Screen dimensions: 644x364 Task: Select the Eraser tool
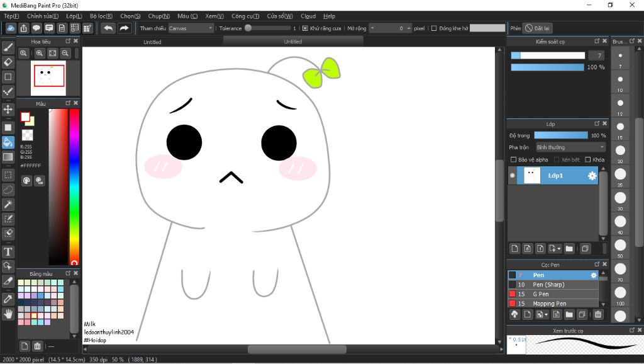pyautogui.click(x=8, y=62)
